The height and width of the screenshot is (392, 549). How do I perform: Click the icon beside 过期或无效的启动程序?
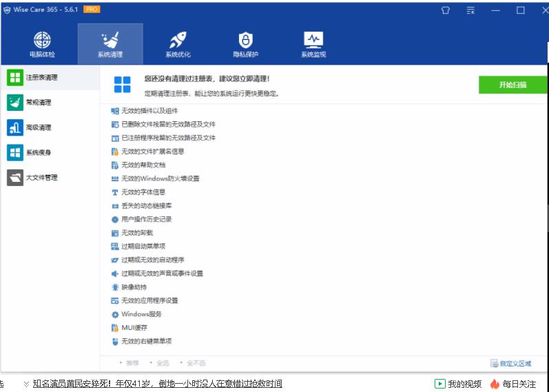(x=115, y=260)
